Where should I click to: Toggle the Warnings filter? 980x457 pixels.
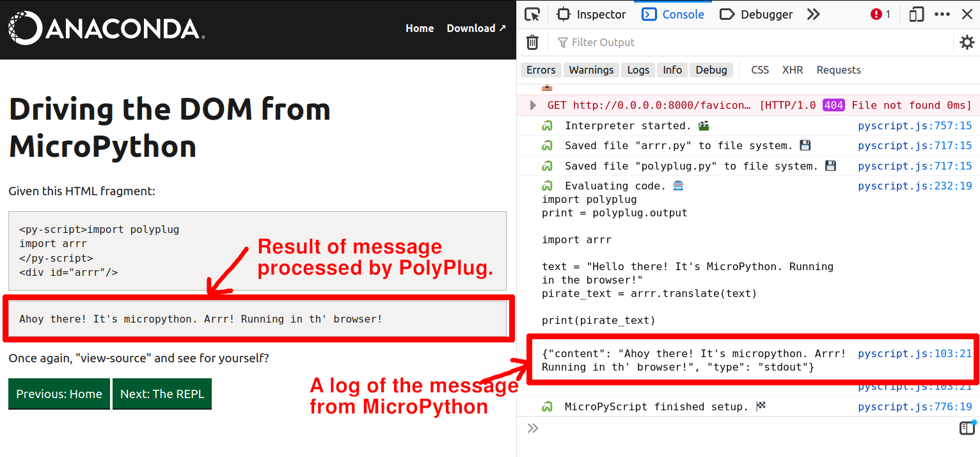click(x=591, y=70)
